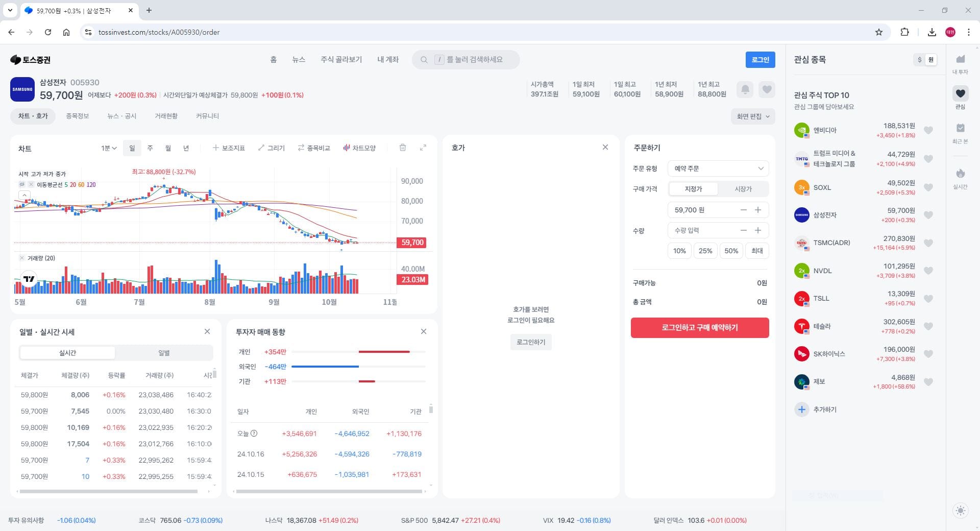This screenshot has height=531, width=980.
Task: Increase the 구매 가격 with plus
Action: (758, 210)
